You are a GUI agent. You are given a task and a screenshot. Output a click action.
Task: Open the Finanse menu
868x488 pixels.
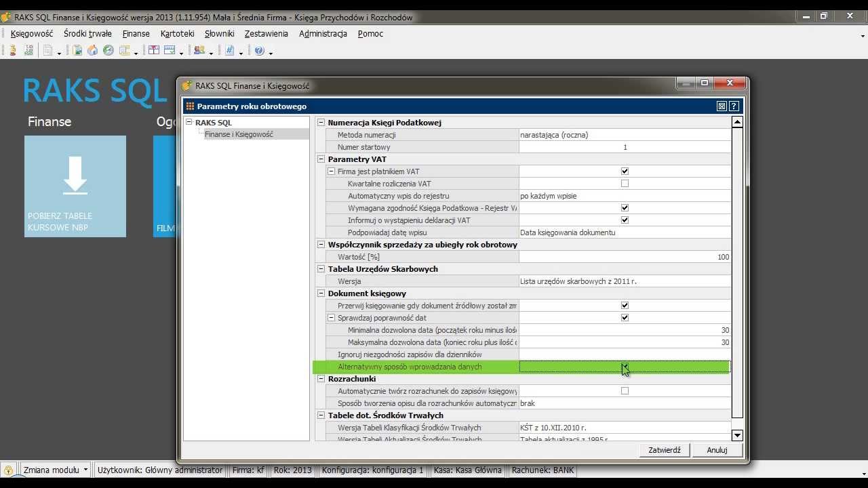pos(136,33)
